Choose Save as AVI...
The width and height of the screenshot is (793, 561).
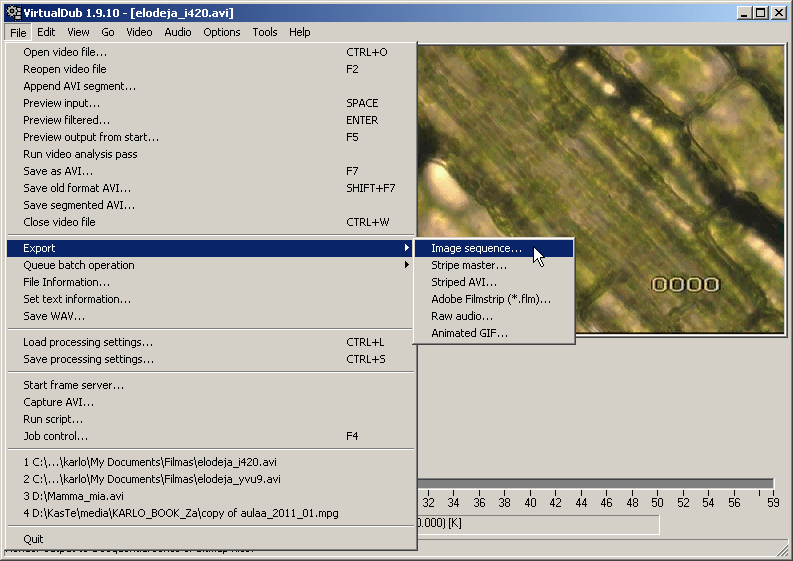pos(211,171)
